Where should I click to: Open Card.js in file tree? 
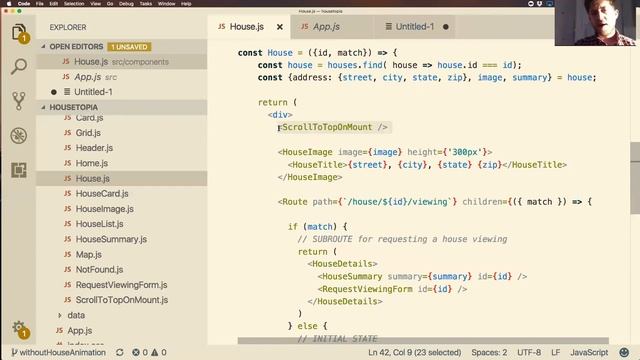tap(122, 118)
